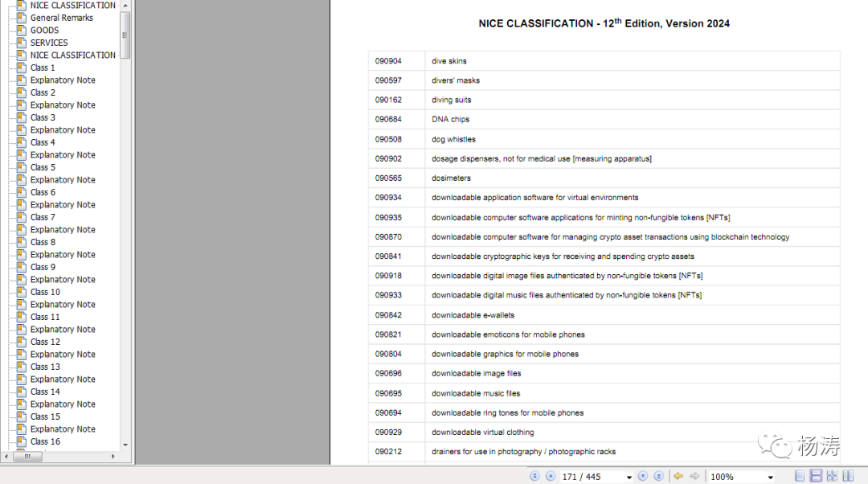Select "downloadable e-wallets" text
868x484 pixels.
coord(473,315)
